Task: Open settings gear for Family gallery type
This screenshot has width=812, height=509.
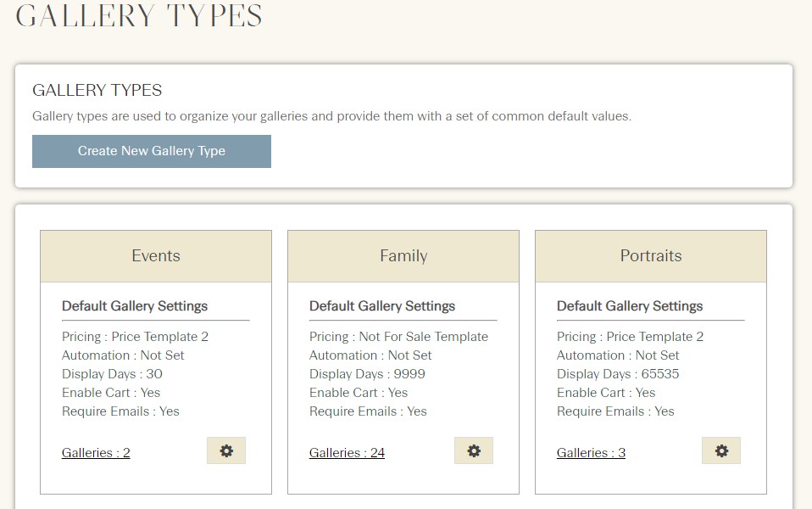Action: click(x=474, y=450)
